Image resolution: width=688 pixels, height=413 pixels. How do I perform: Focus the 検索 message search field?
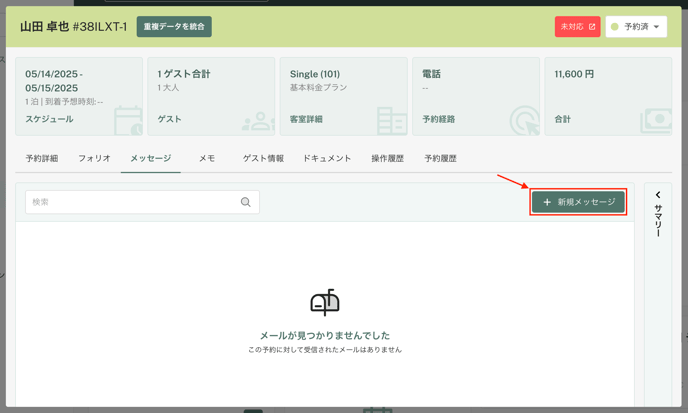pyautogui.click(x=142, y=202)
